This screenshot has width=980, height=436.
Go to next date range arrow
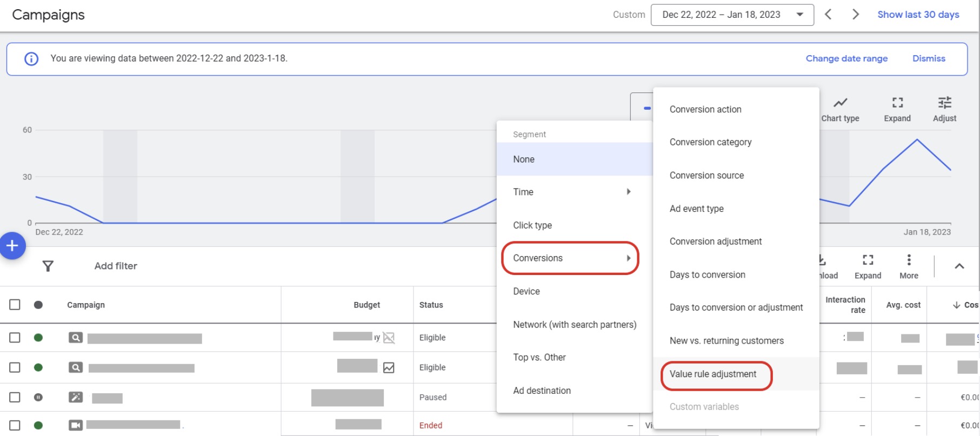[x=855, y=15]
